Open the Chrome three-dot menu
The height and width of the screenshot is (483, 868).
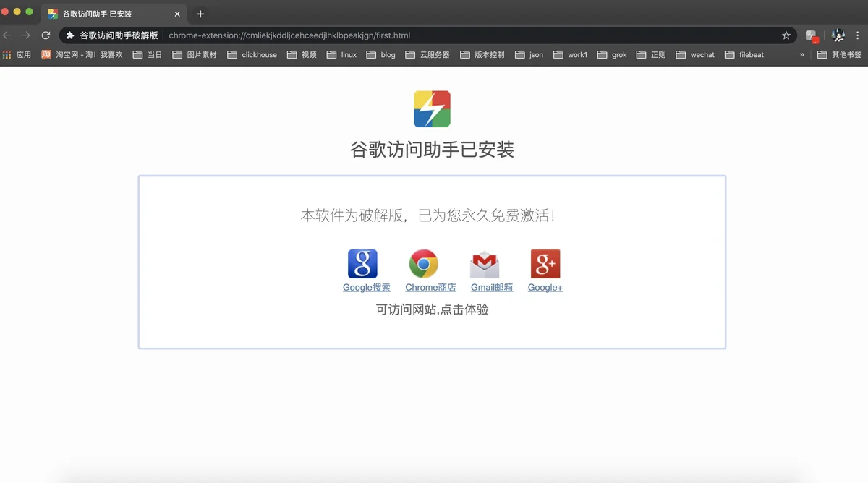859,35
